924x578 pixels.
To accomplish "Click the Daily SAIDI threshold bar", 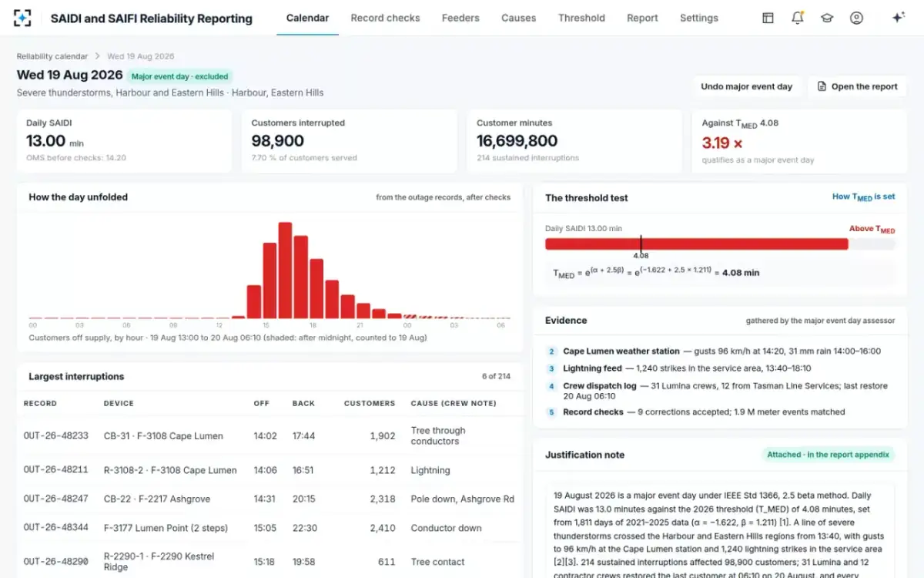I will 720,244.
